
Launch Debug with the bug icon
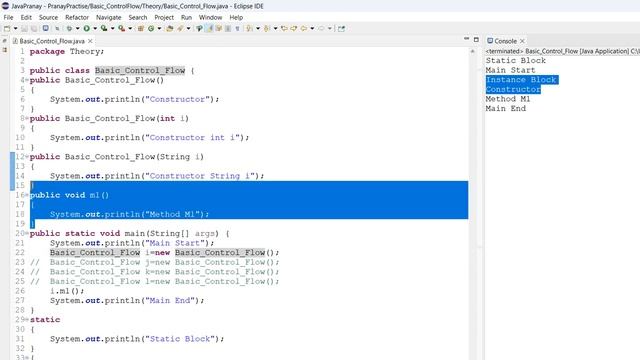(69, 29)
